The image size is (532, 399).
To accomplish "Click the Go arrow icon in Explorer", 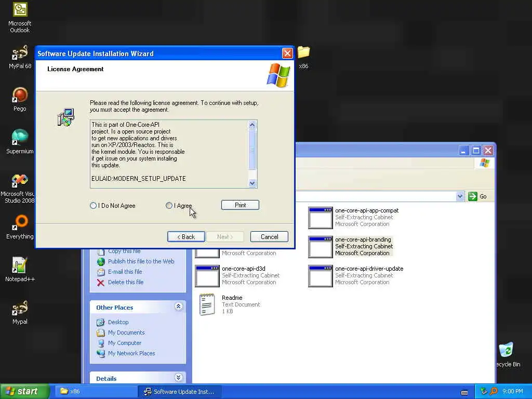I will click(473, 196).
